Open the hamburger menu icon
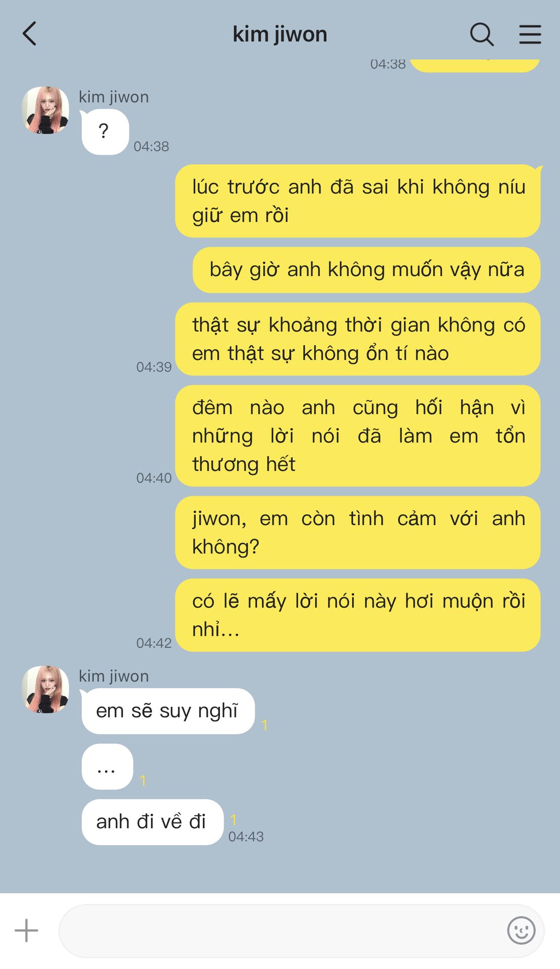The image size is (560, 969). 530,34
